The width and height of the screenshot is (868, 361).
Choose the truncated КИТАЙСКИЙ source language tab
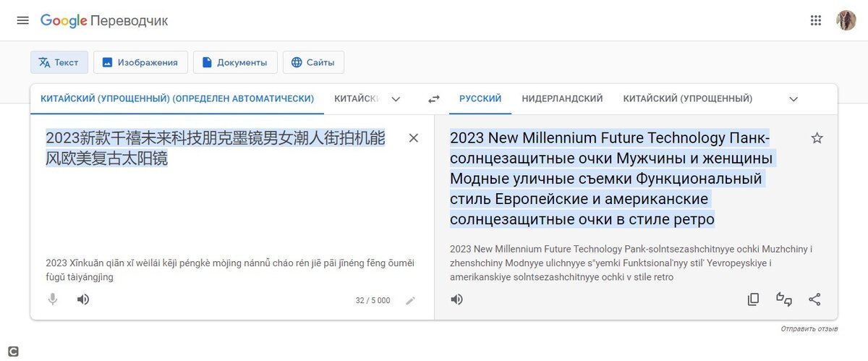click(357, 98)
